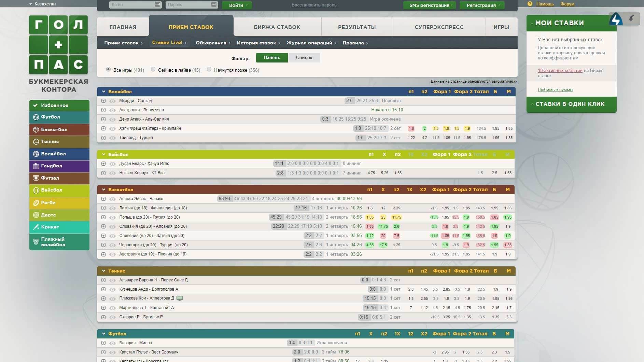Select the Handball icon in sidebar
The width and height of the screenshot is (644, 362).
coord(36,166)
